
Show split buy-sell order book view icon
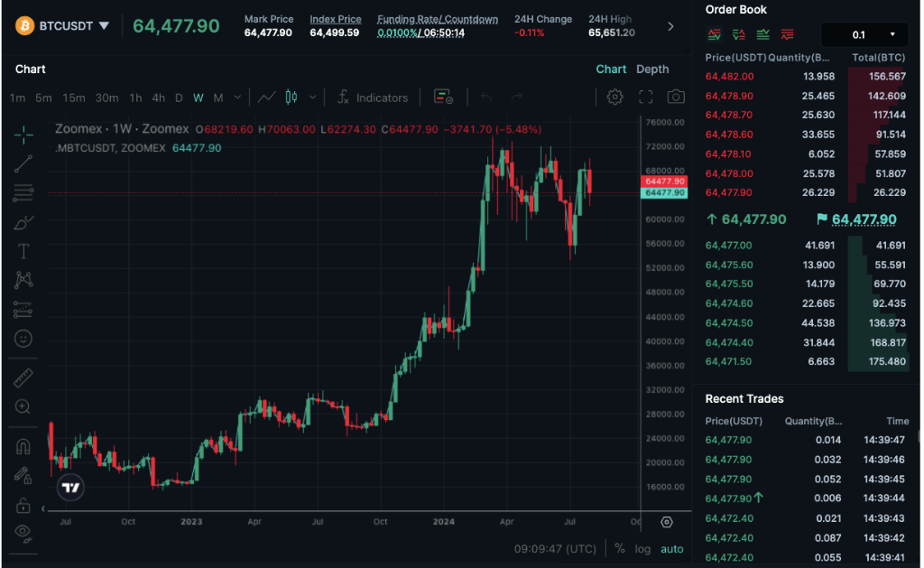[738, 35]
